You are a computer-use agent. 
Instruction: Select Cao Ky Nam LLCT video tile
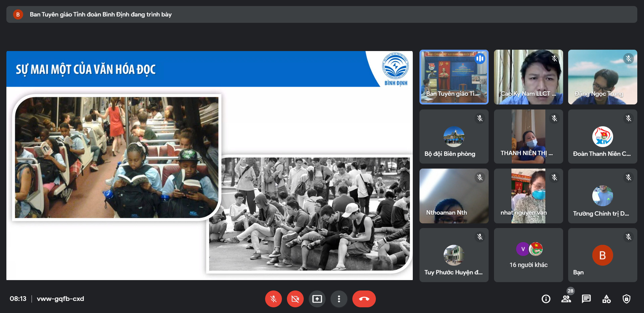[x=528, y=77]
